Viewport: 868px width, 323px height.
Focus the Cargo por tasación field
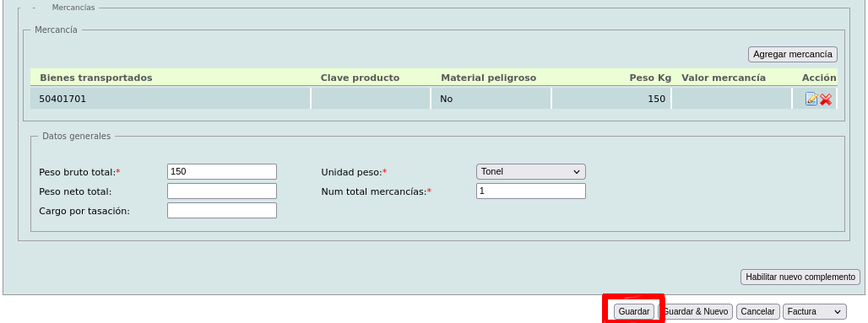pos(221,210)
